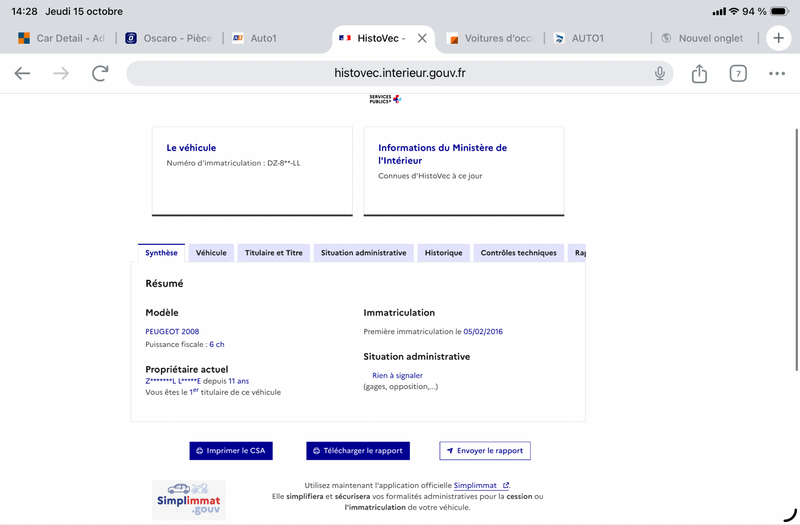Tap the browser back arrow

click(x=22, y=73)
